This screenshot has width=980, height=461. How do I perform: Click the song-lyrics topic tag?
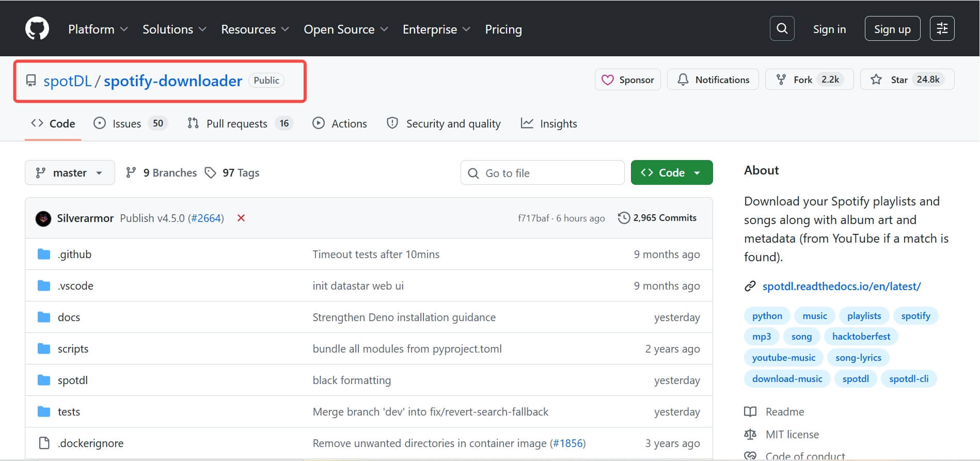point(858,357)
